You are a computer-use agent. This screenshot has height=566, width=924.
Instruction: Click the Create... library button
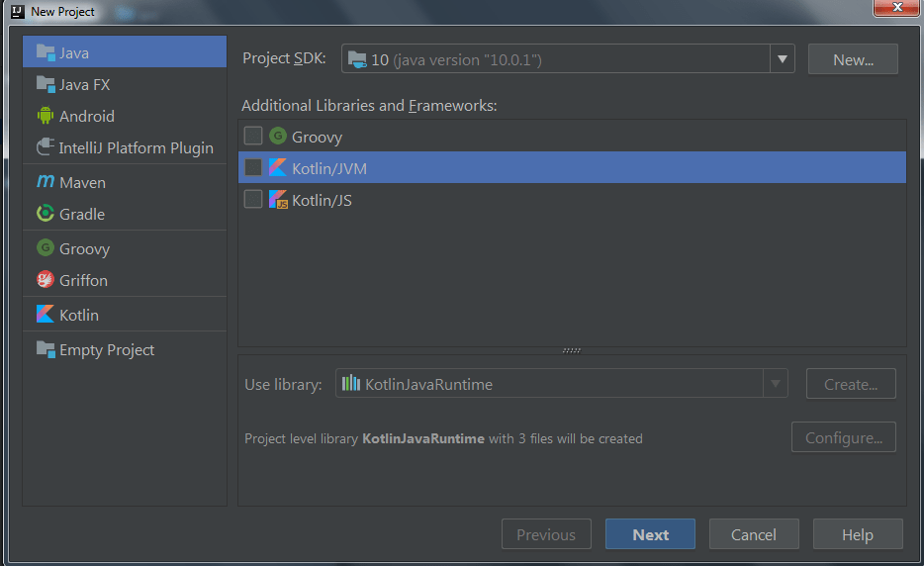(x=851, y=384)
